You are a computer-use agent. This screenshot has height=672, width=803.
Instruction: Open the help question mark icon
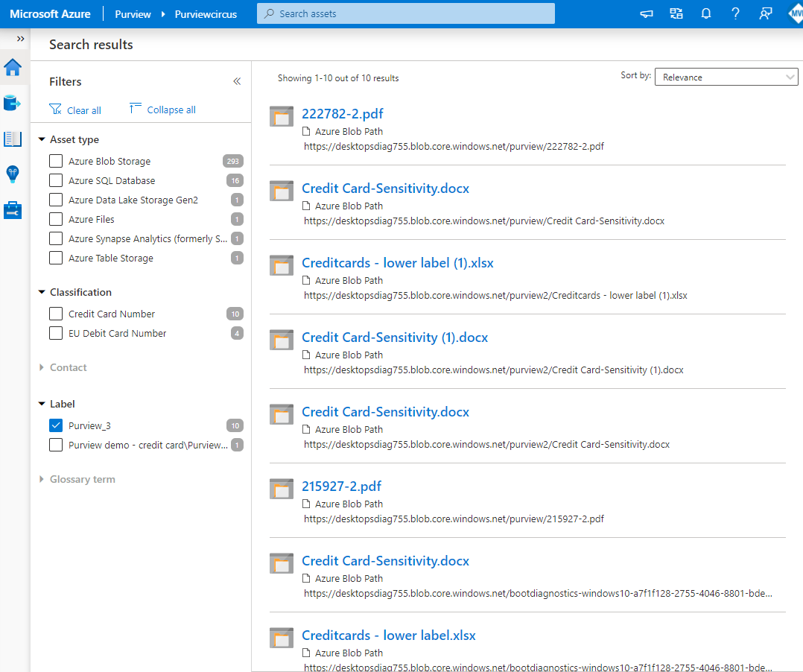(735, 13)
